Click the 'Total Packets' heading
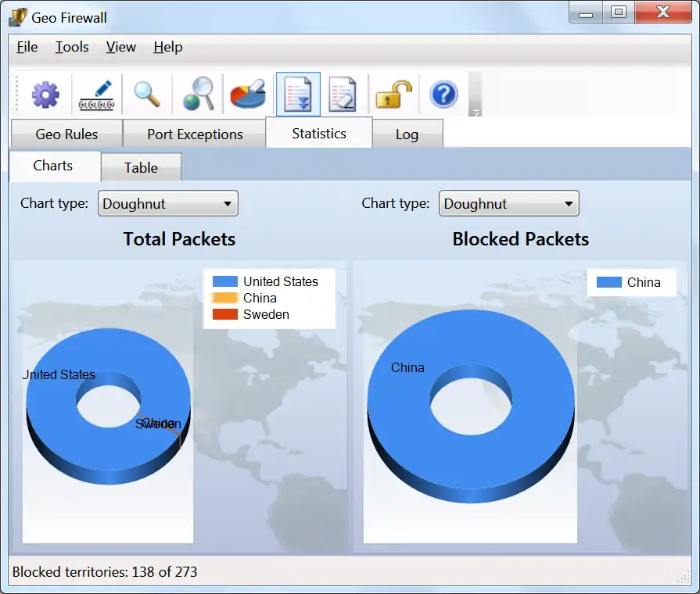 [179, 239]
